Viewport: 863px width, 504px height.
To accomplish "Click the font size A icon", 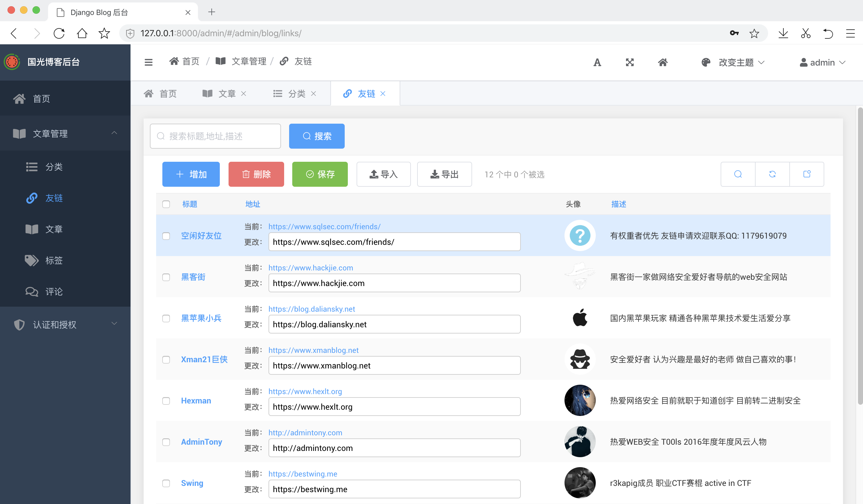I will [597, 62].
